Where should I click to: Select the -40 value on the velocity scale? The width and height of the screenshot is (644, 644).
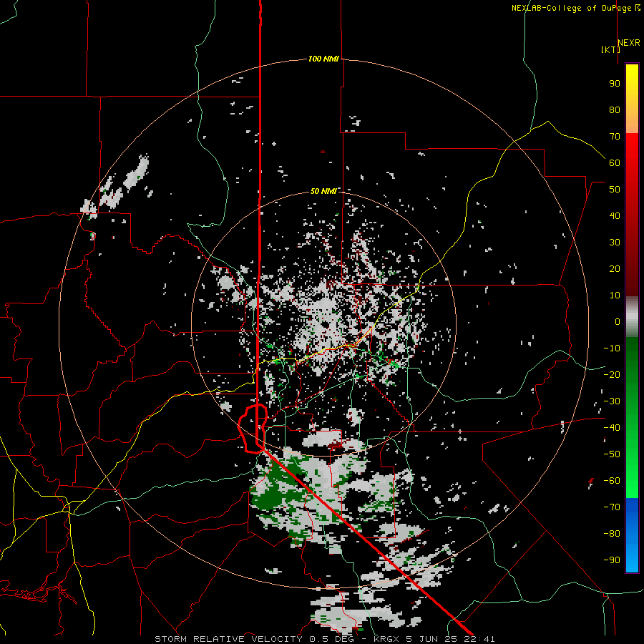coord(612,428)
